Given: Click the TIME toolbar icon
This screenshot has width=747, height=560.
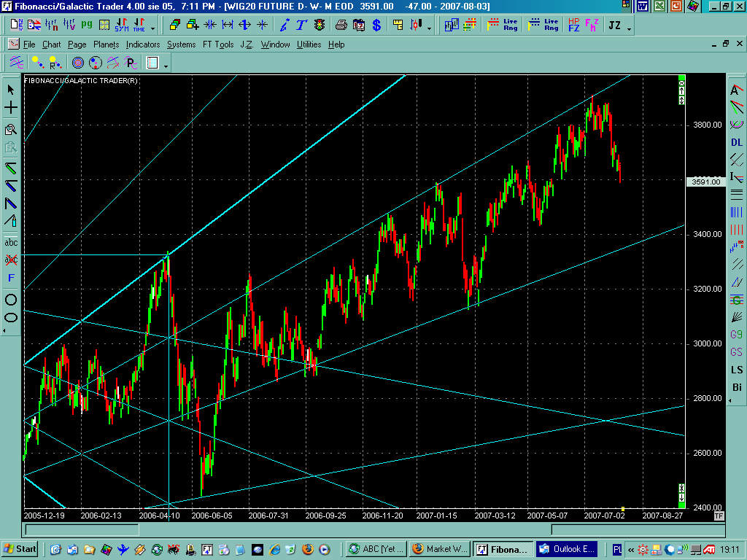Looking at the screenshot, I should [139, 26].
